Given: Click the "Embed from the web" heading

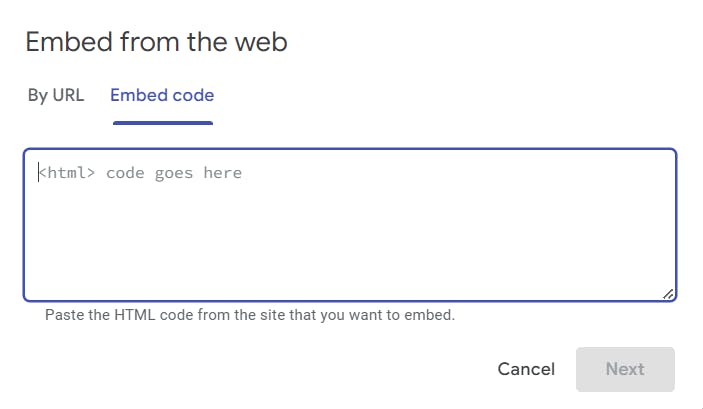Looking at the screenshot, I should (156, 42).
